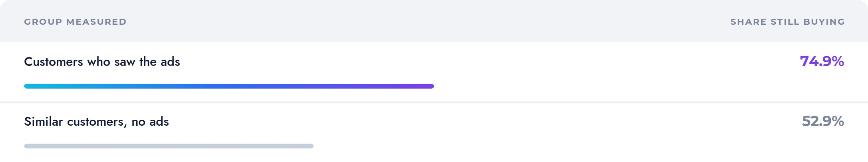Click the cyan left end of gradient bar
The width and height of the screenshot is (868, 162).
(x=27, y=86)
